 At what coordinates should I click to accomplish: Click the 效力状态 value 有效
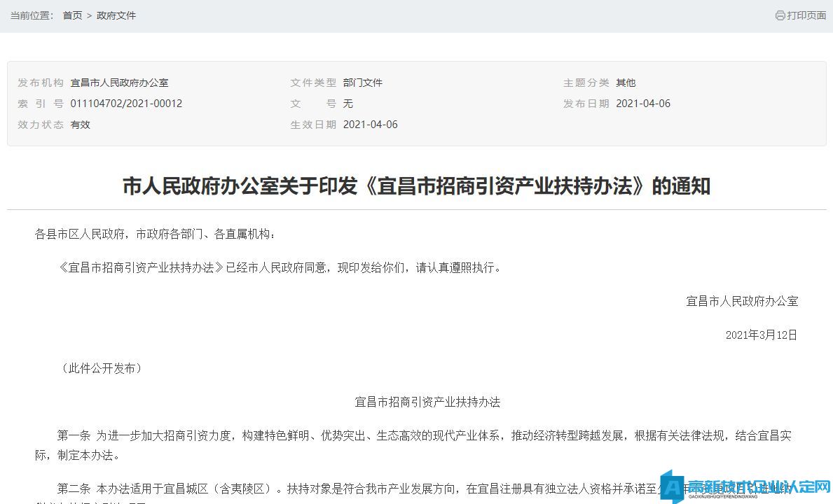tap(81, 125)
